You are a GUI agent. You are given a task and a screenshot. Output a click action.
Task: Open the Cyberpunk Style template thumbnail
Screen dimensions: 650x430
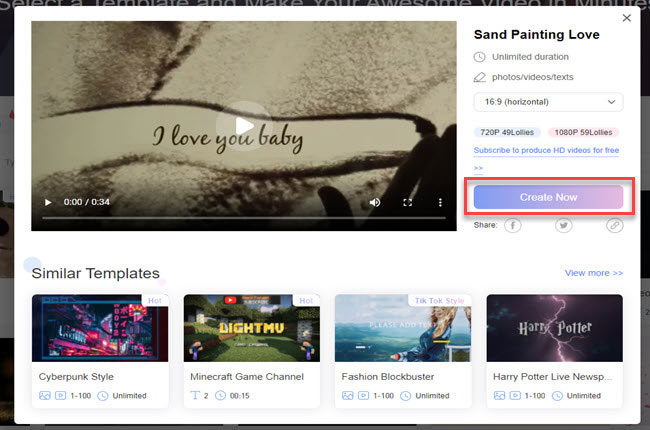coord(100,327)
